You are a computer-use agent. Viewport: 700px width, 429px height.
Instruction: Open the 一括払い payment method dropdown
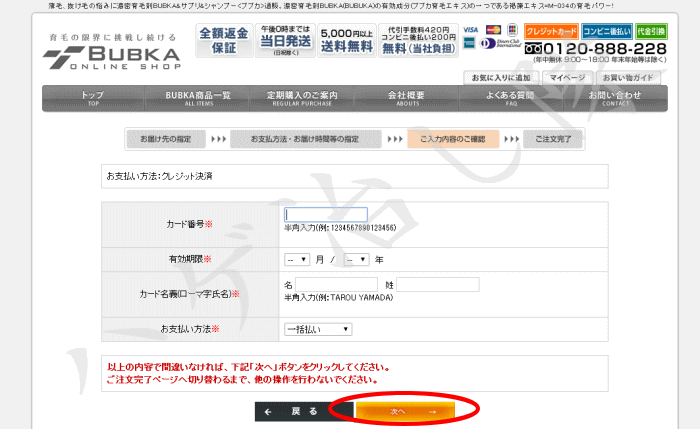click(318, 329)
